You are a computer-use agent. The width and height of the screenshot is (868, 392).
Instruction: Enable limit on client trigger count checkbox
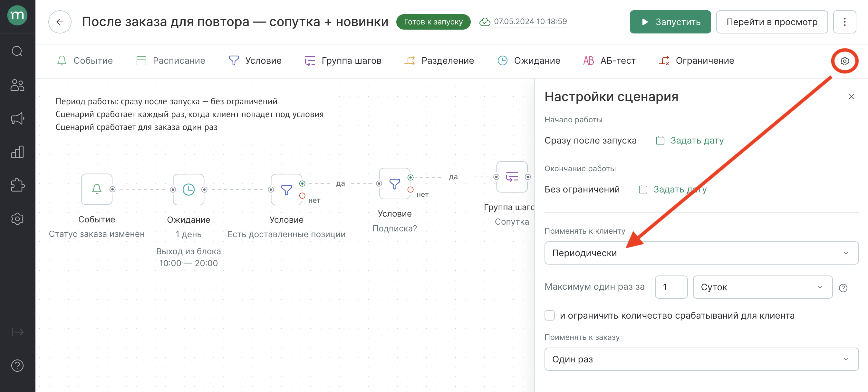click(x=550, y=315)
